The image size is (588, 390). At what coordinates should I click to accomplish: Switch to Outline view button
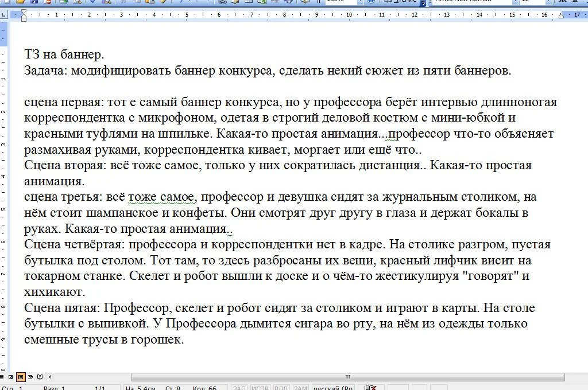pyautogui.click(x=30, y=377)
